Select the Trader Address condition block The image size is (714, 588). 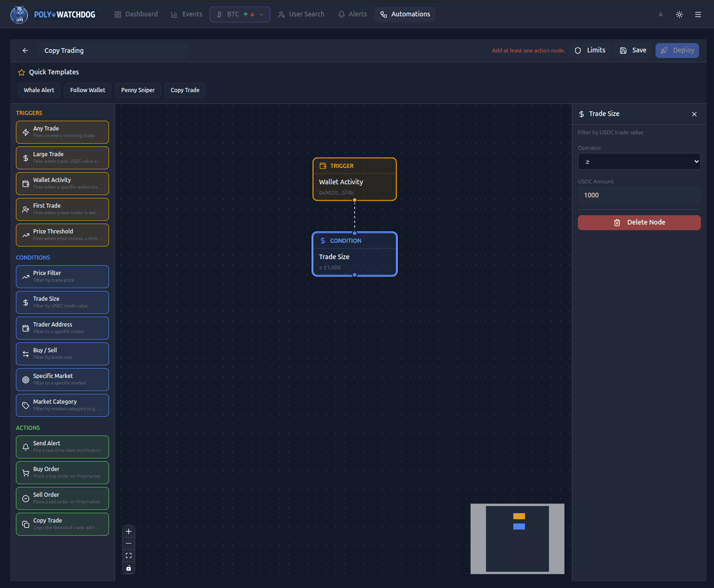click(x=62, y=328)
